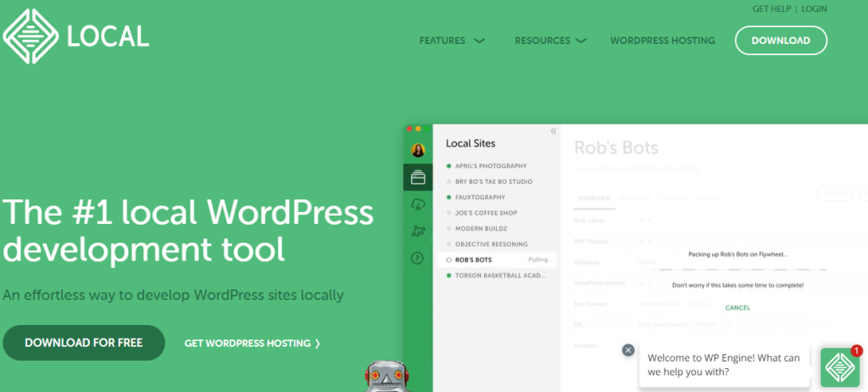Image resolution: width=868 pixels, height=392 pixels.
Task: Click the macOS red close dot in the app window
Action: [x=409, y=129]
